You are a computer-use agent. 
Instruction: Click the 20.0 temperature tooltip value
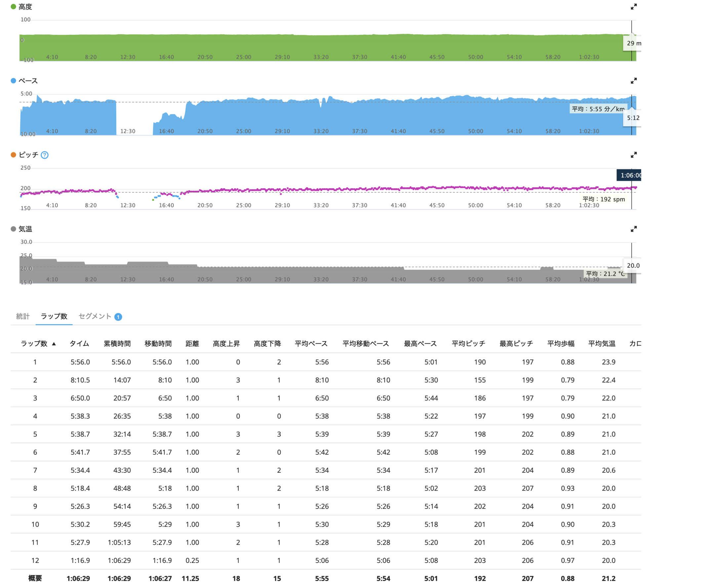point(632,266)
